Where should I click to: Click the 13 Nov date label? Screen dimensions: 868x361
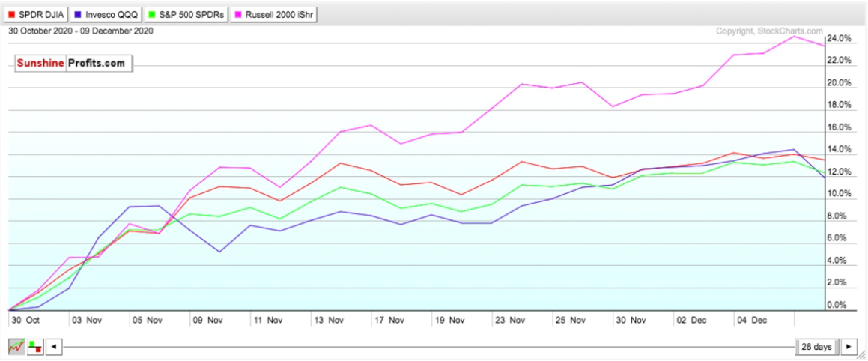click(x=328, y=320)
